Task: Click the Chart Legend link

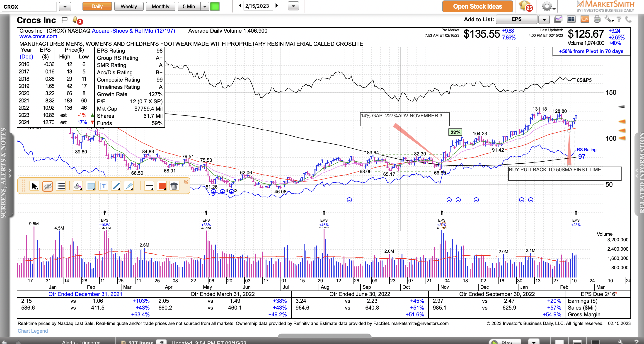Action: (x=32, y=331)
